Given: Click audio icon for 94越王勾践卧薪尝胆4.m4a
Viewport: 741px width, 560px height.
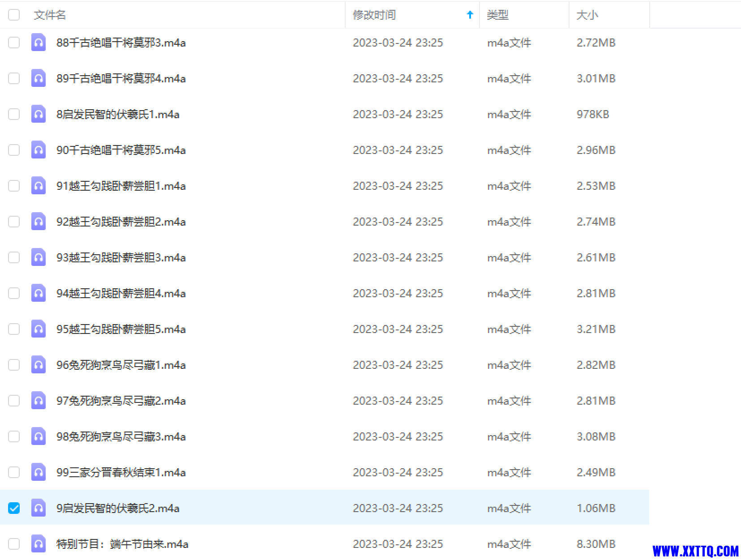Looking at the screenshot, I should (39, 293).
